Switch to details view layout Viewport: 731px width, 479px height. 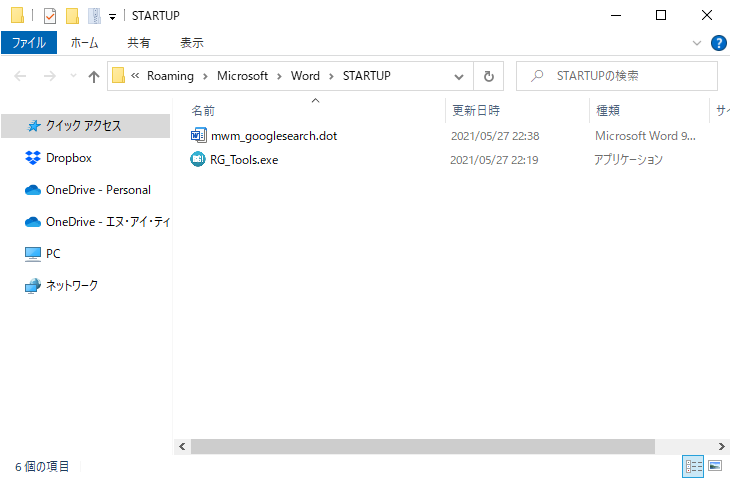[692, 466]
